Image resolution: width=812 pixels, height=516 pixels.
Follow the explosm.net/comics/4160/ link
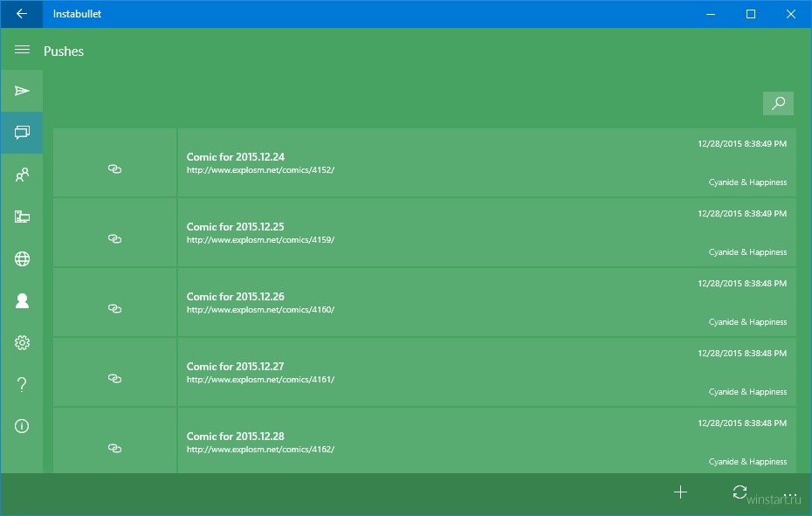point(260,310)
